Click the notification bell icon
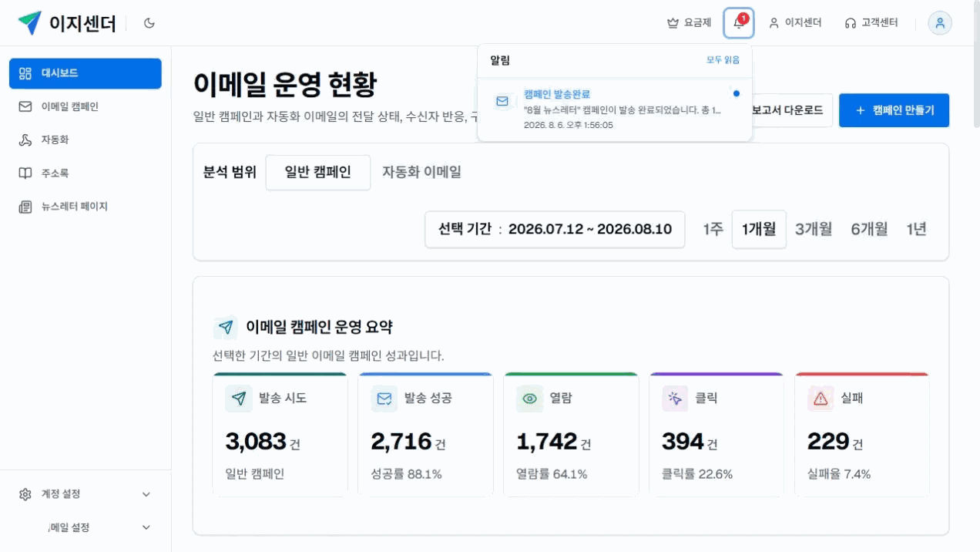980x552 pixels. pyautogui.click(x=739, y=23)
